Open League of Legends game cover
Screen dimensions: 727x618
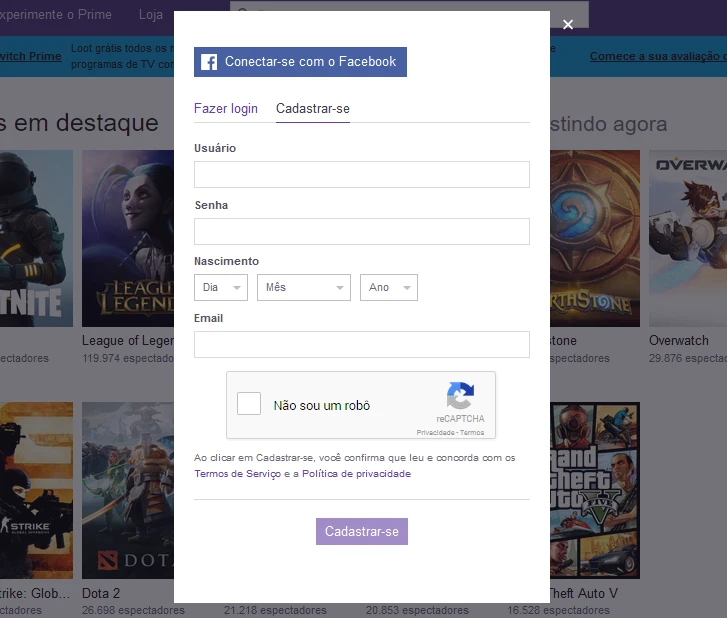coord(128,238)
